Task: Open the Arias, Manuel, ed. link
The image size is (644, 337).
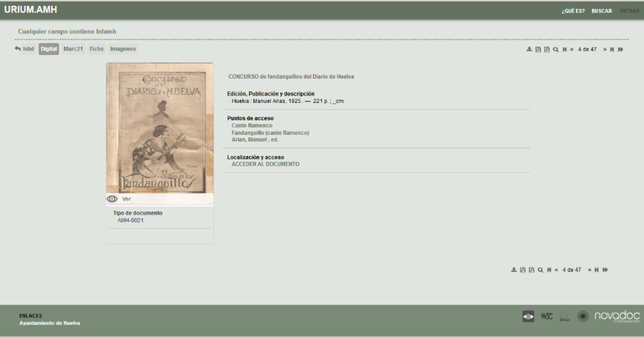Action: click(x=255, y=139)
